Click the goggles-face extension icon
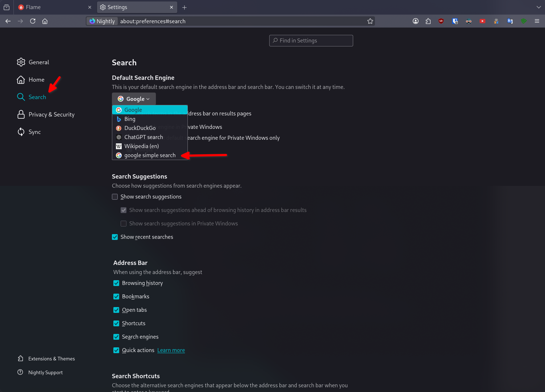The height and width of the screenshot is (392, 545). coord(469,21)
